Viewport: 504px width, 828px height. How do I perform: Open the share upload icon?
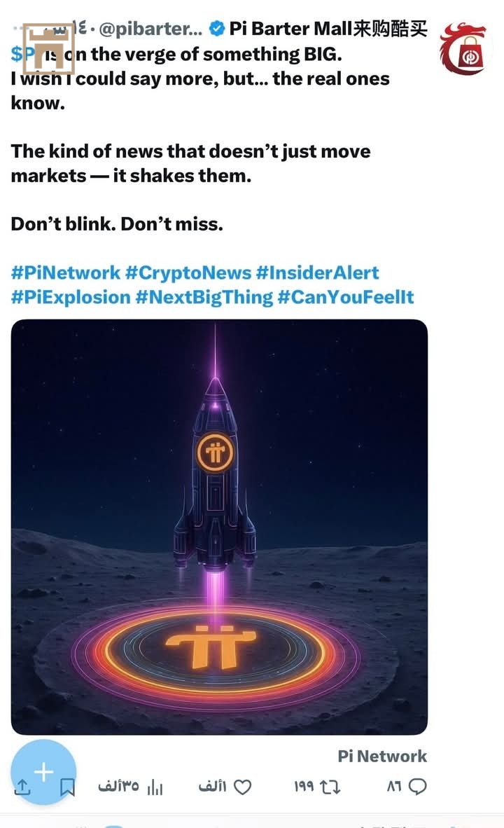(22, 787)
